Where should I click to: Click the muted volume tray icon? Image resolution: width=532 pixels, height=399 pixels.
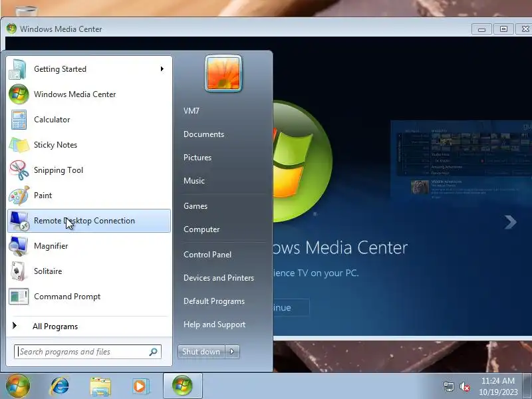pos(465,387)
